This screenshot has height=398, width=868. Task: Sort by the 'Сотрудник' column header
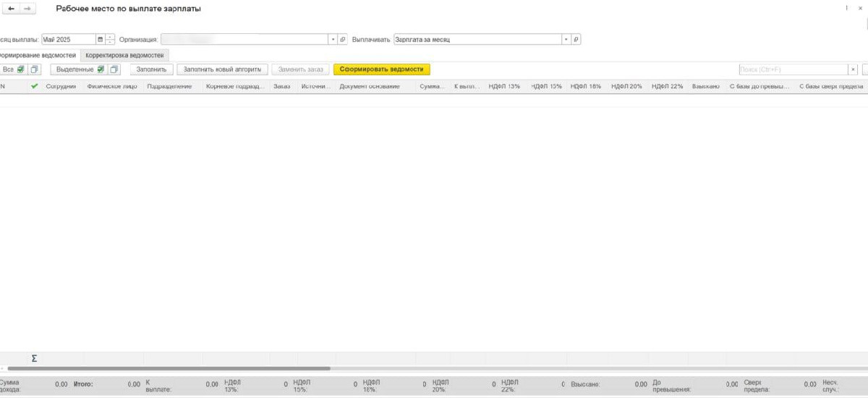(x=61, y=86)
